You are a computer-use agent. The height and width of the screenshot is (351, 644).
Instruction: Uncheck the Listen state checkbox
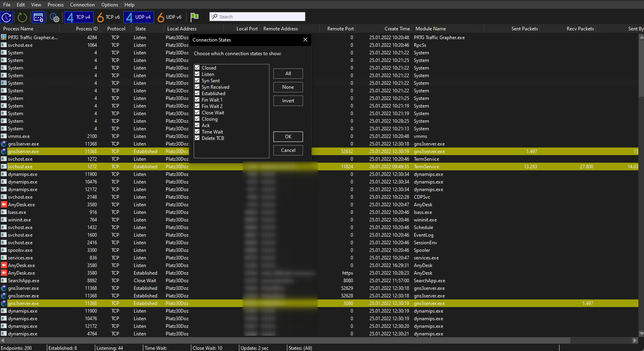197,74
